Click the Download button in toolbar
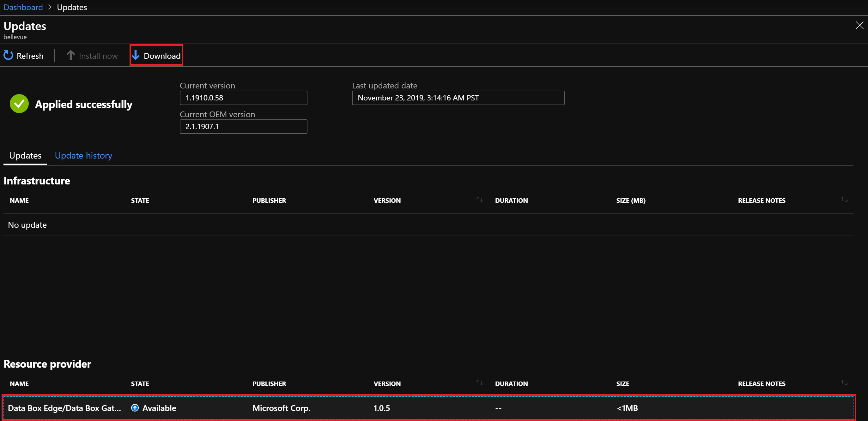 tap(156, 55)
